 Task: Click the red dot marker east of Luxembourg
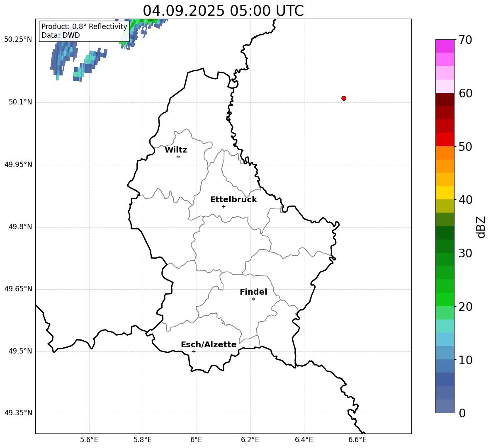click(x=344, y=98)
